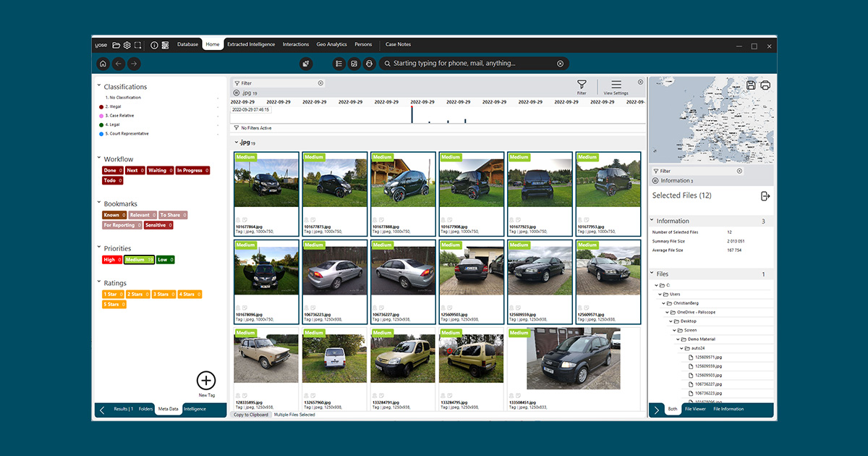Screen dimensions: 868x456
Task: Toggle the Sensitive bookmark tag
Action: pyautogui.click(x=158, y=225)
